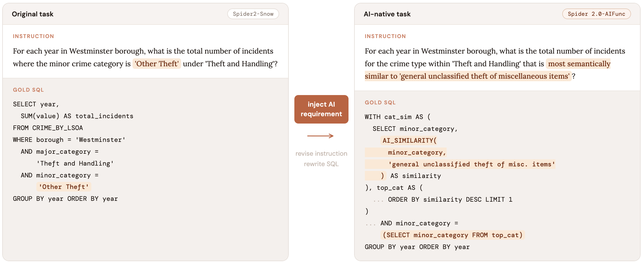
Task: Click the 'FROM CRIME_BY_LSOA' code line
Action: tap(48, 128)
